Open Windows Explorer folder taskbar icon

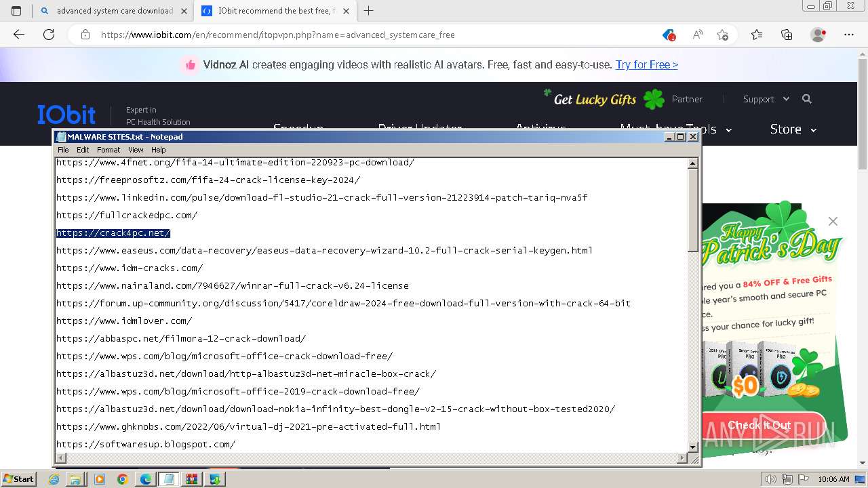pos(76,479)
